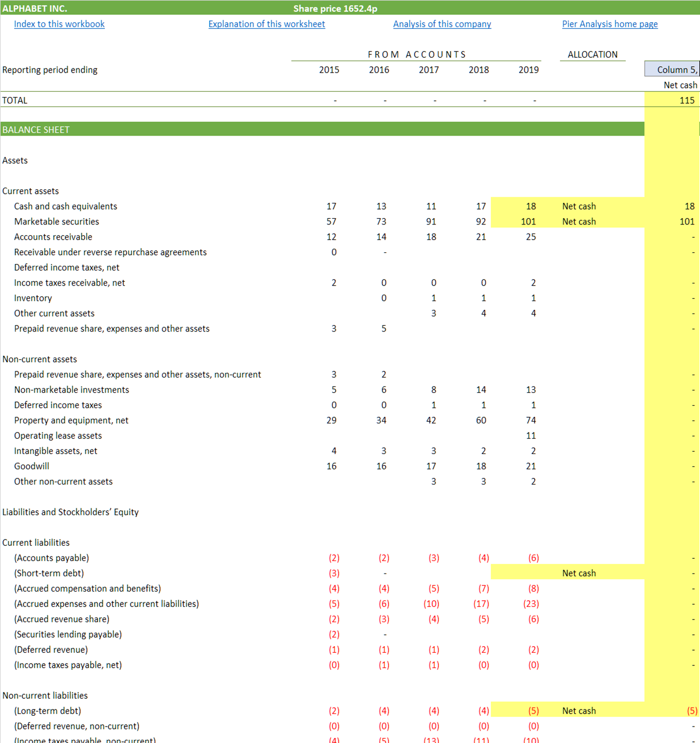Select the Column 5 header cell
The width and height of the screenshot is (700, 743).
tap(672, 69)
